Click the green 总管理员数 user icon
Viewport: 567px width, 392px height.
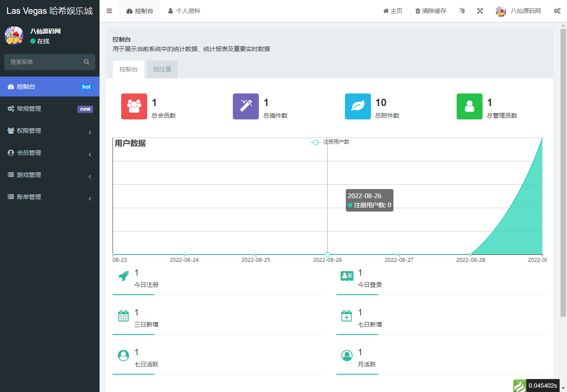(470, 106)
